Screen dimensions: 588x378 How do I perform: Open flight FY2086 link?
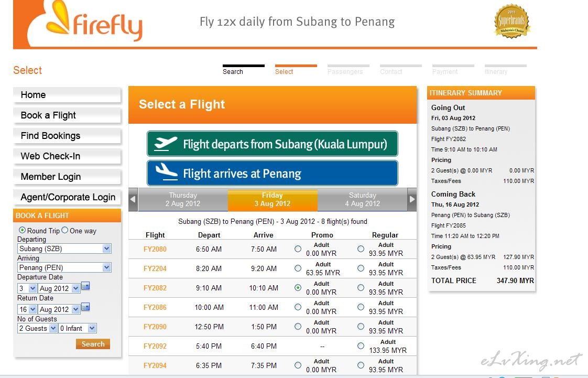coord(155,307)
